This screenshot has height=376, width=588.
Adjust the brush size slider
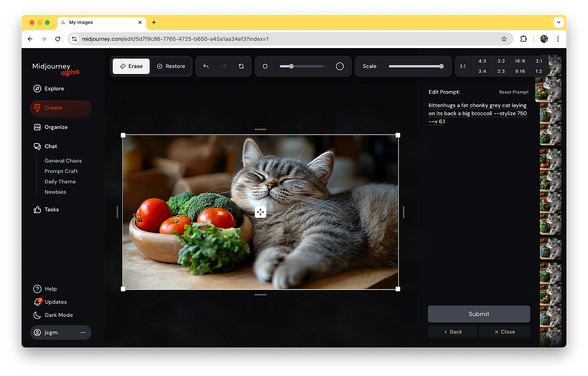(x=301, y=66)
